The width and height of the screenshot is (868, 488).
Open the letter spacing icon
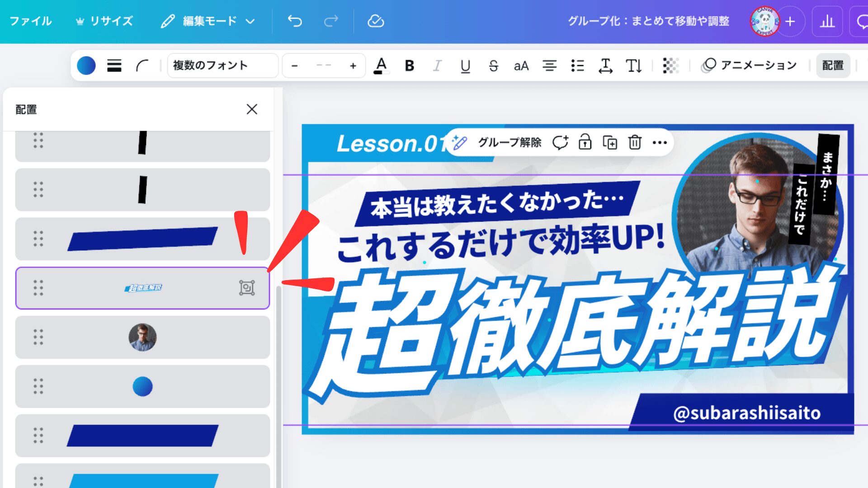605,66
